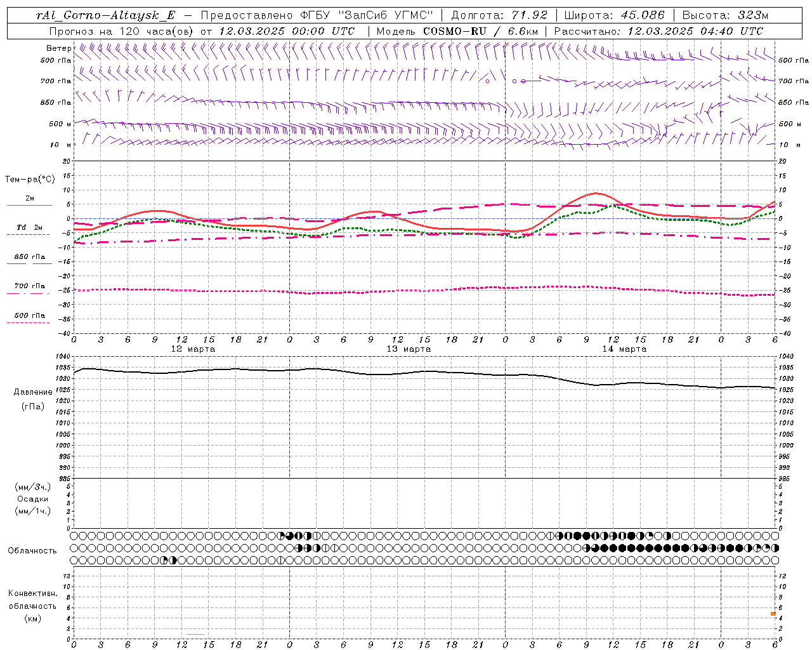Image resolution: width=812 pixels, height=650 pixels.
Task: Select the provider text ФГБУ "ЗапСиб УГМС"
Action: (x=367, y=15)
